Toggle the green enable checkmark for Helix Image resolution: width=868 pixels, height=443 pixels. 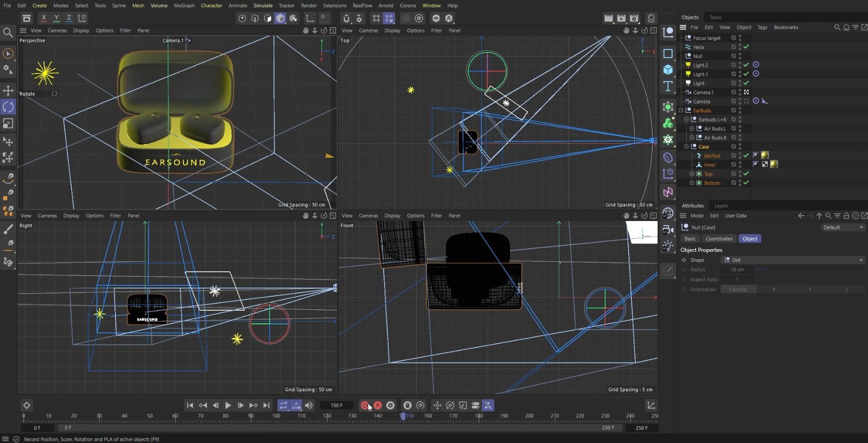(746, 47)
